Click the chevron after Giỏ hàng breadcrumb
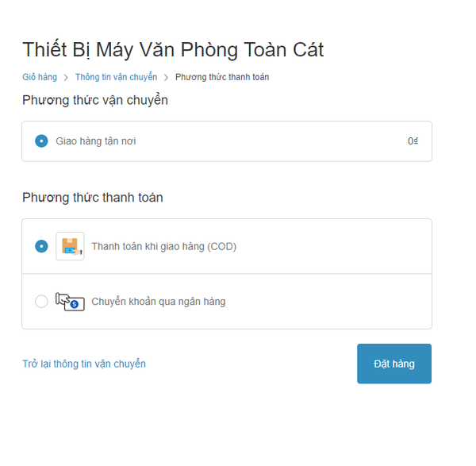 click(x=66, y=78)
